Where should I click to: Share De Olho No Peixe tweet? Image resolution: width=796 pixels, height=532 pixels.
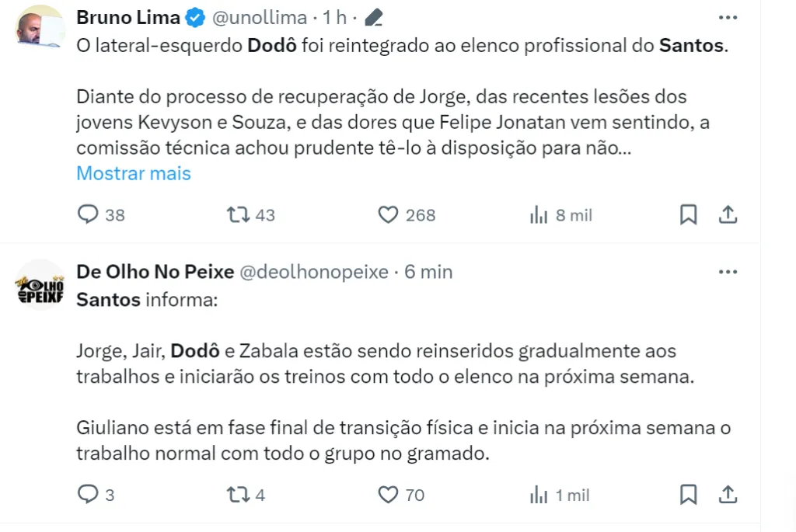point(728,494)
